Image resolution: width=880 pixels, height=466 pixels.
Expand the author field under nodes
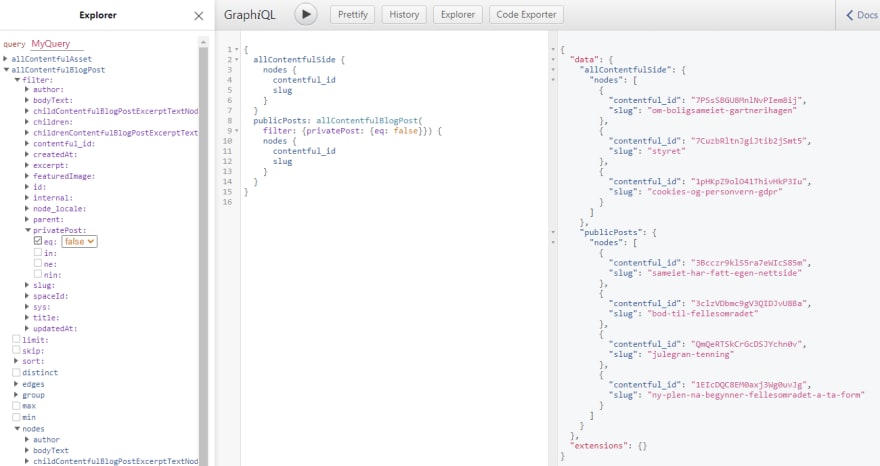coord(27,440)
